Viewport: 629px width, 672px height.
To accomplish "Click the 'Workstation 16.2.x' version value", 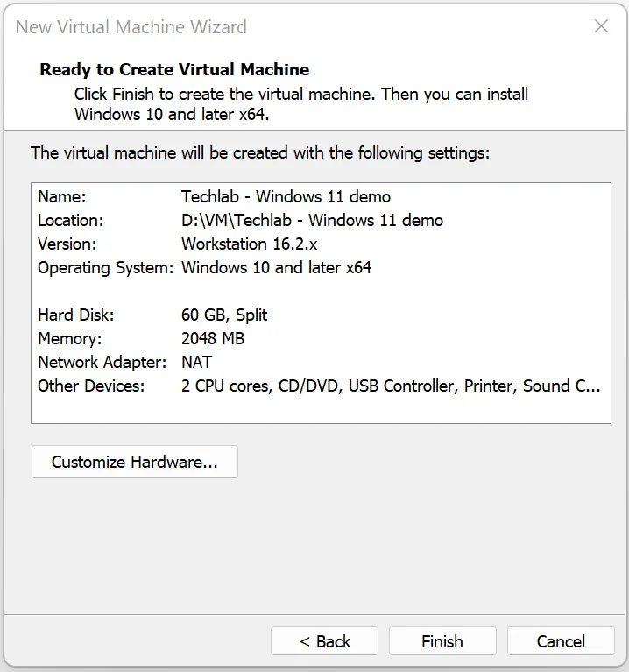I will [251, 244].
